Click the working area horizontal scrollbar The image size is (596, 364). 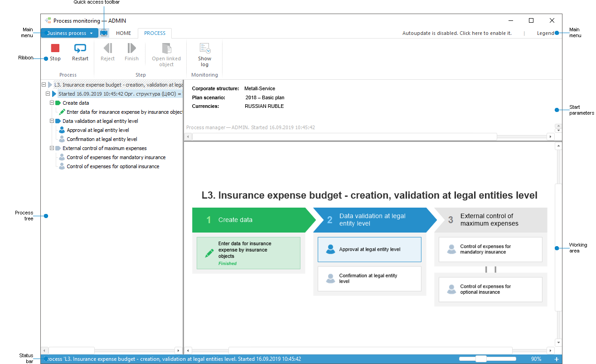point(370,350)
